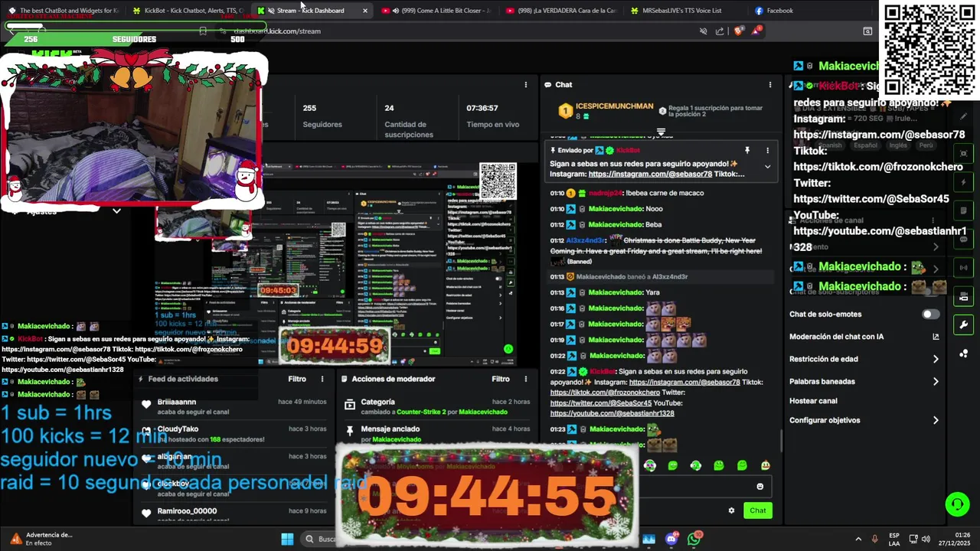The width and height of the screenshot is (980, 551).
Task: Click Hostear canal option
Action: (813, 401)
